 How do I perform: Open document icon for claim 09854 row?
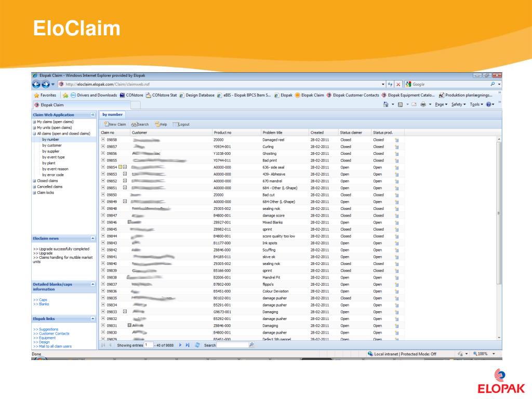(396, 167)
